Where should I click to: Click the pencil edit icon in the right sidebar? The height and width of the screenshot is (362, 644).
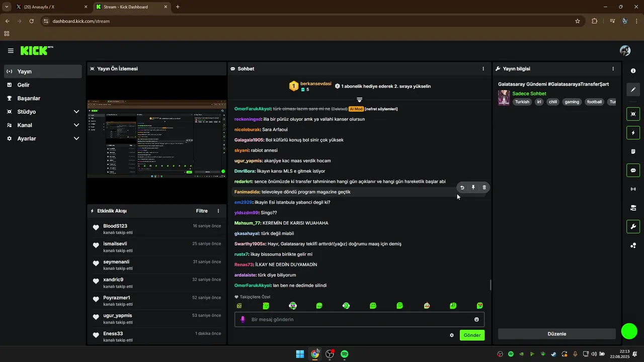coord(633,89)
